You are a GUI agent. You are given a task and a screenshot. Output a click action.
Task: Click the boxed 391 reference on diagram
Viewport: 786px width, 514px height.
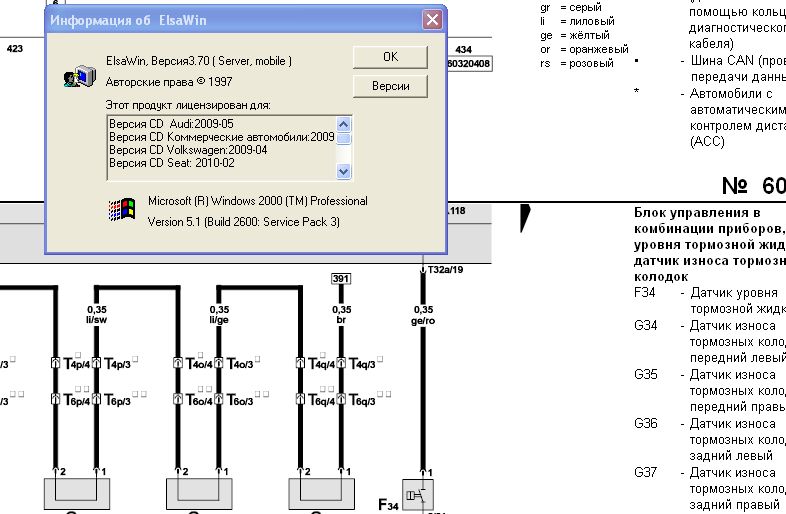tap(341, 279)
